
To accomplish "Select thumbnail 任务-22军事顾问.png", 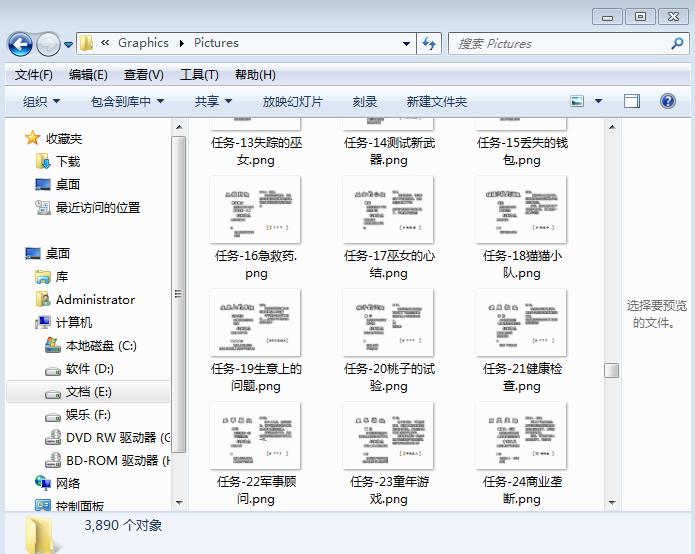I will coord(256,436).
